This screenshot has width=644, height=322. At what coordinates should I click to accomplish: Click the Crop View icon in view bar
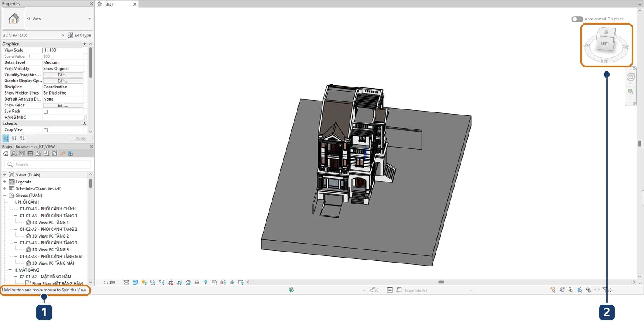tap(170, 282)
